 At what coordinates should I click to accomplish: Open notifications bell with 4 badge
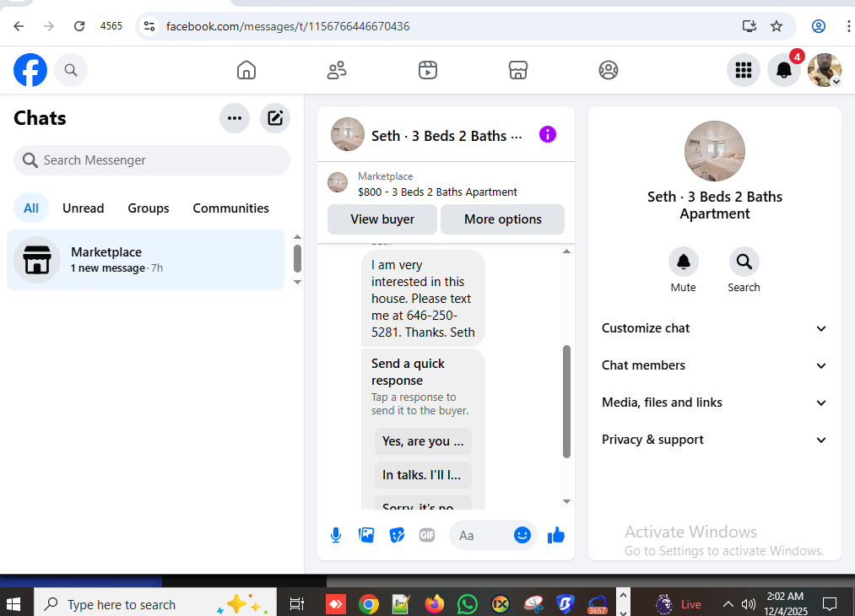[x=784, y=70]
